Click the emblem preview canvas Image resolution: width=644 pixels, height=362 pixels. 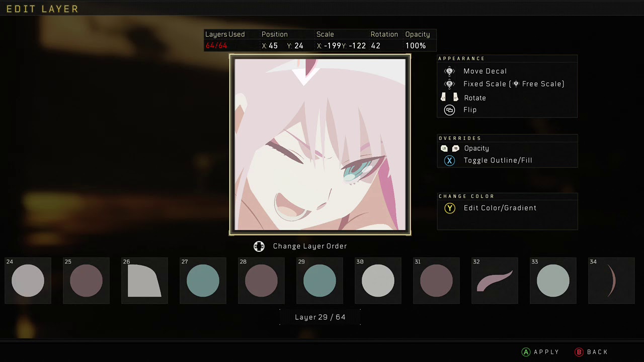tap(320, 145)
